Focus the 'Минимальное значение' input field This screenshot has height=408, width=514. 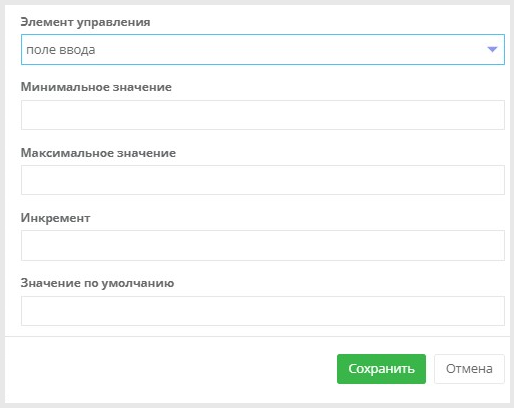[x=263, y=115]
